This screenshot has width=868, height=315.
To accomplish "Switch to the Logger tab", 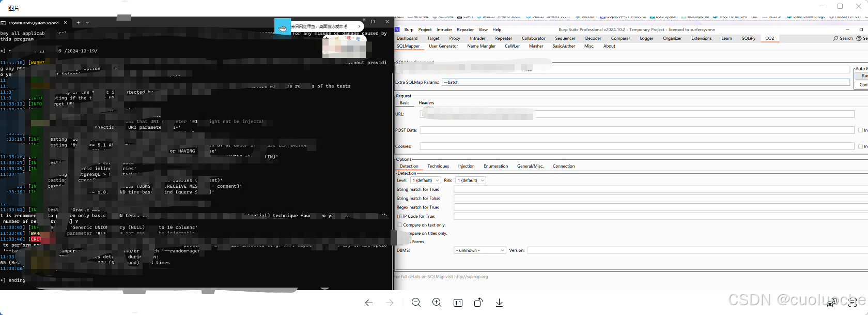I will click(646, 38).
